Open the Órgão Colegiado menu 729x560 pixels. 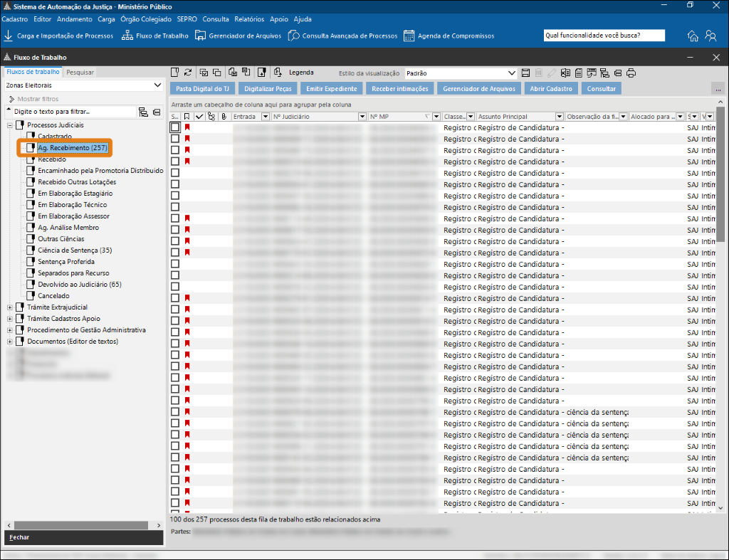(x=146, y=19)
